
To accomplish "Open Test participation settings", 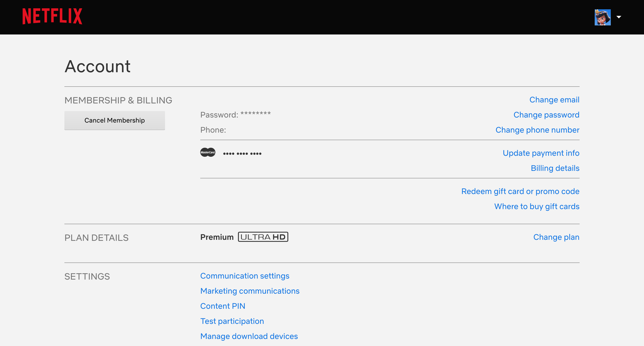I will pyautogui.click(x=232, y=321).
